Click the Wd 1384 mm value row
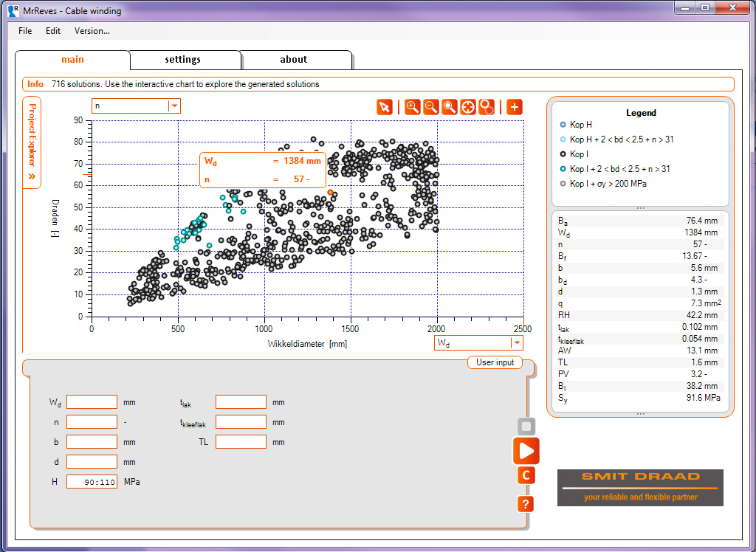The height and width of the screenshot is (552, 756). click(640, 232)
